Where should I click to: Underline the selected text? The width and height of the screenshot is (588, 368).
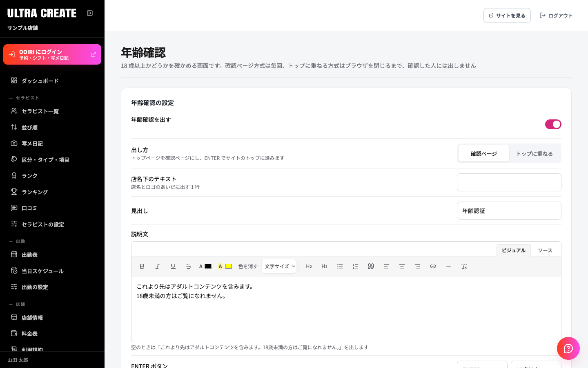click(173, 266)
